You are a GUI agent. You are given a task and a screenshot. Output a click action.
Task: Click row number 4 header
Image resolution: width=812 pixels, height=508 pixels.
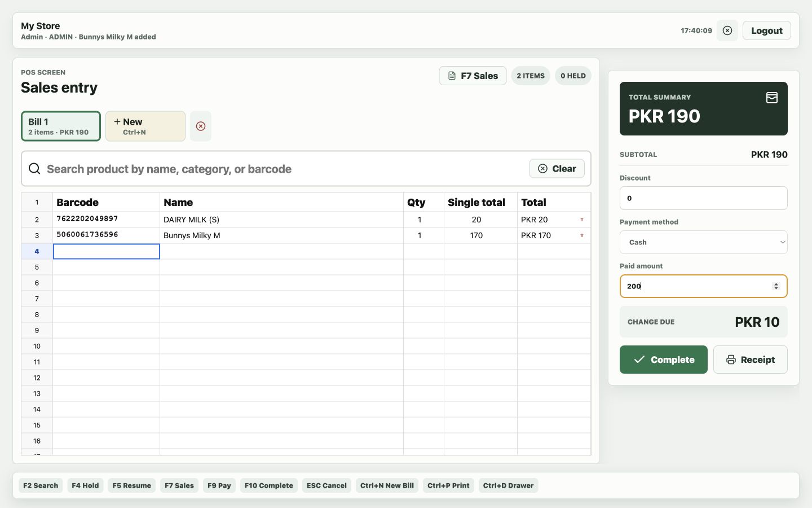point(37,251)
